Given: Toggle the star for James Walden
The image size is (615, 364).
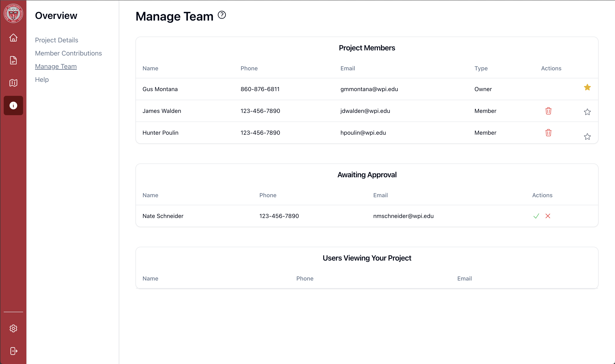Looking at the screenshot, I should (x=587, y=112).
